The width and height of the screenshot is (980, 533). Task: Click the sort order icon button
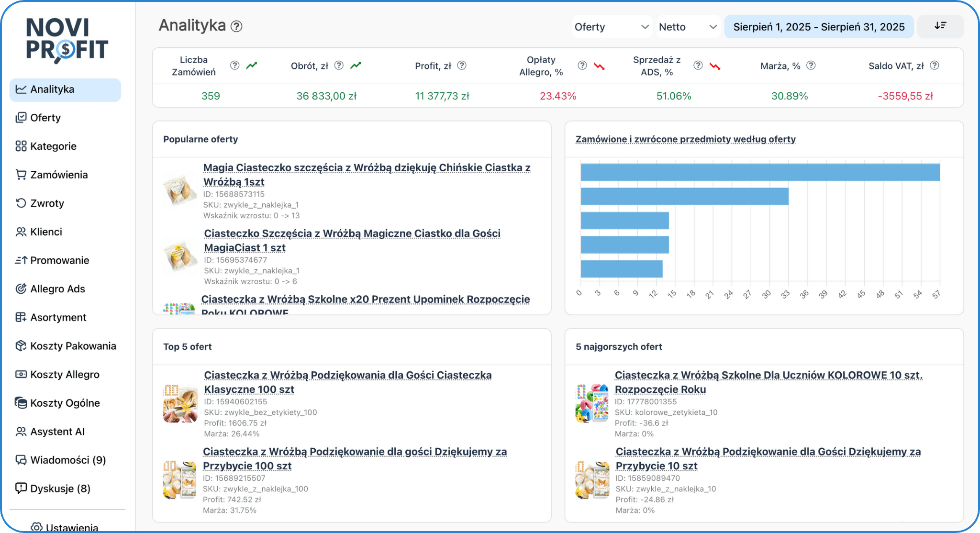(940, 26)
